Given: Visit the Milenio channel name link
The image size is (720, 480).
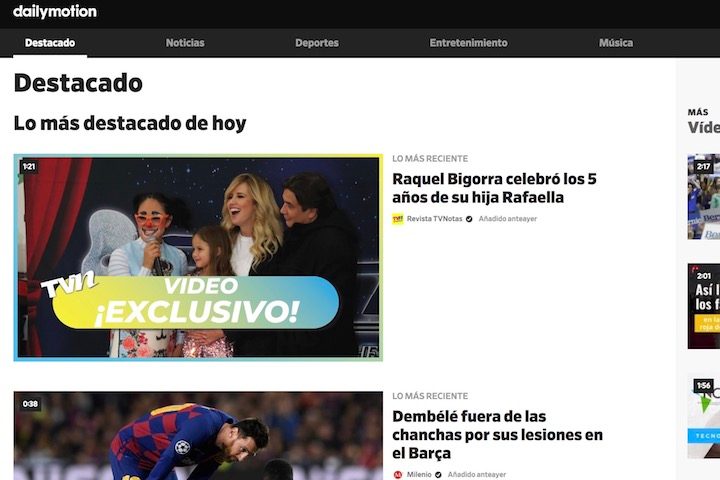Looking at the screenshot, I should (x=419, y=474).
